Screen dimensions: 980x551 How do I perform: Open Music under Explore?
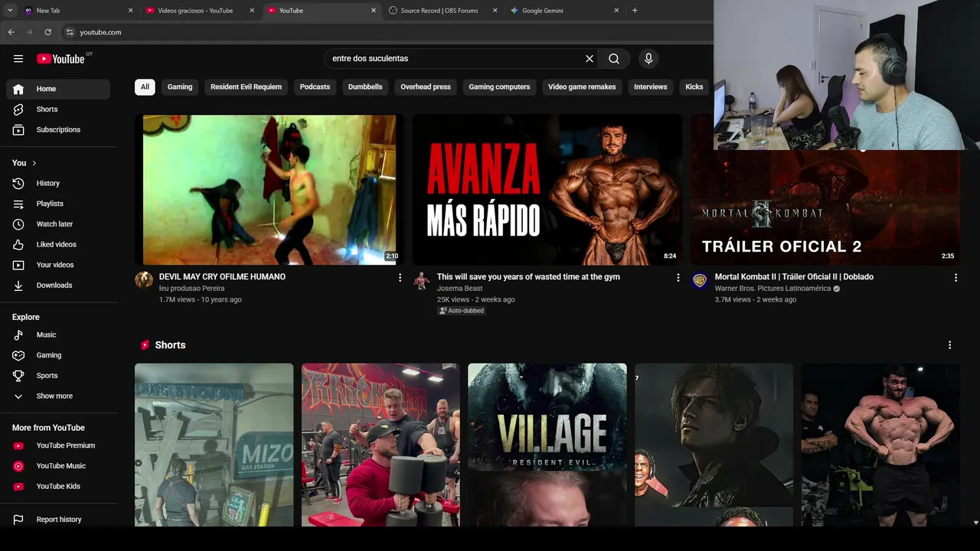pyautogui.click(x=58, y=335)
